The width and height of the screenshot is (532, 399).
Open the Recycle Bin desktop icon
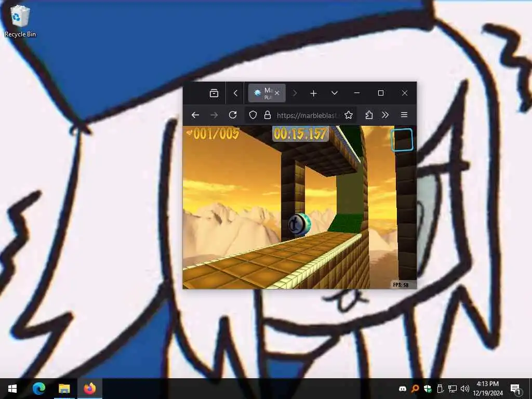tap(20, 21)
